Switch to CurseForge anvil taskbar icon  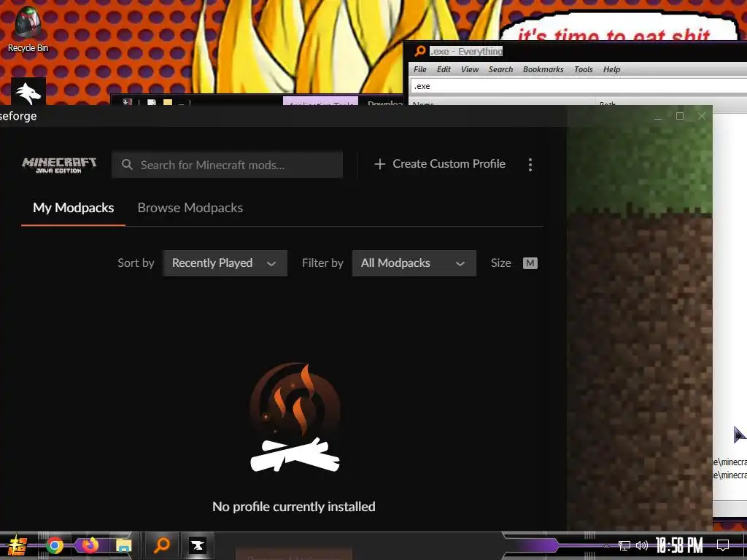[x=197, y=545]
